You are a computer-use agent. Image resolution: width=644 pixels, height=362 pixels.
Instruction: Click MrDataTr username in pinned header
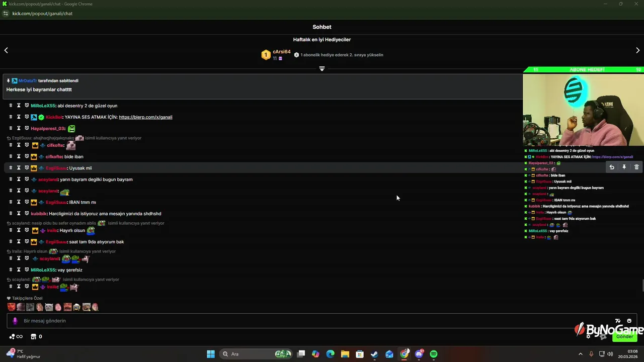27,80
